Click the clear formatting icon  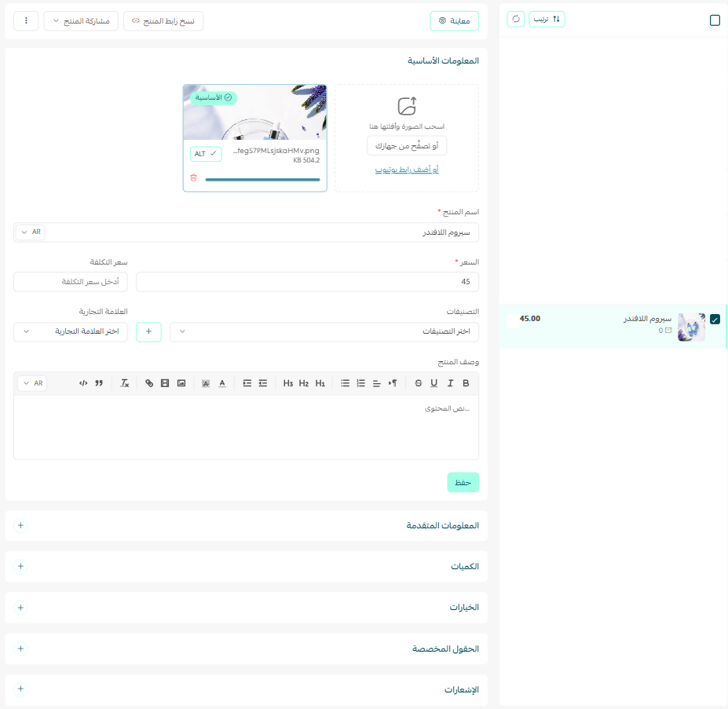124,383
